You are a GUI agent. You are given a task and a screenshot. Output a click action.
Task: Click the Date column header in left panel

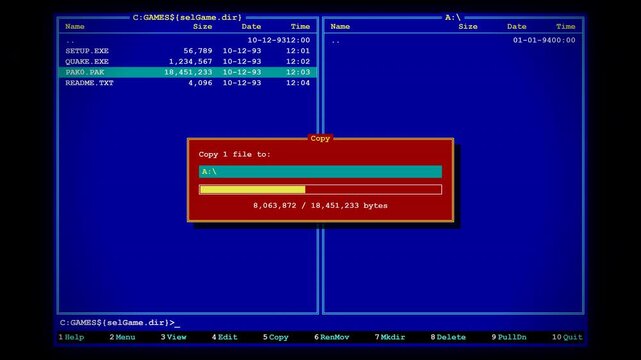point(251,26)
